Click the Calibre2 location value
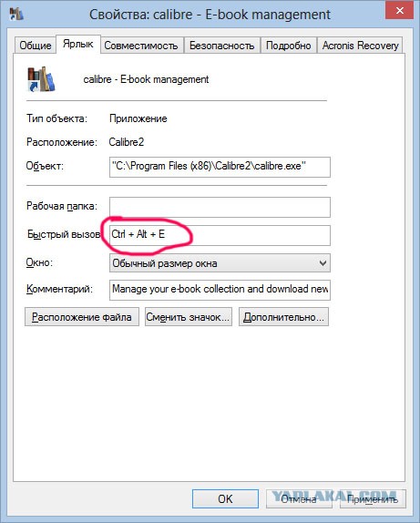The width and height of the screenshot is (420, 523). [127, 142]
